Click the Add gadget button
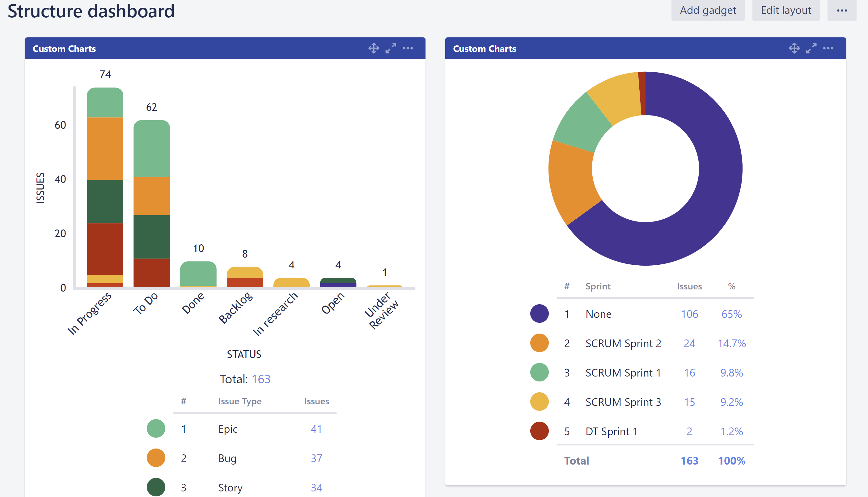This screenshot has width=868, height=497. click(708, 10)
